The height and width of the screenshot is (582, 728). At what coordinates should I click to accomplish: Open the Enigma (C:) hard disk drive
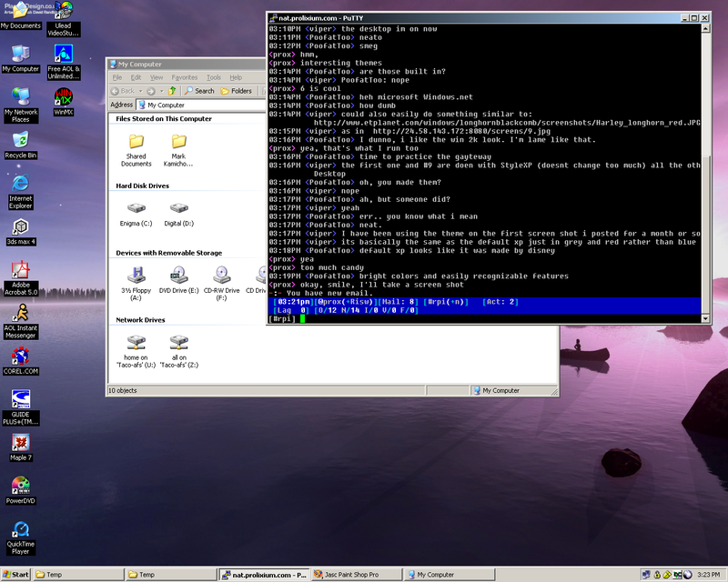click(x=136, y=211)
